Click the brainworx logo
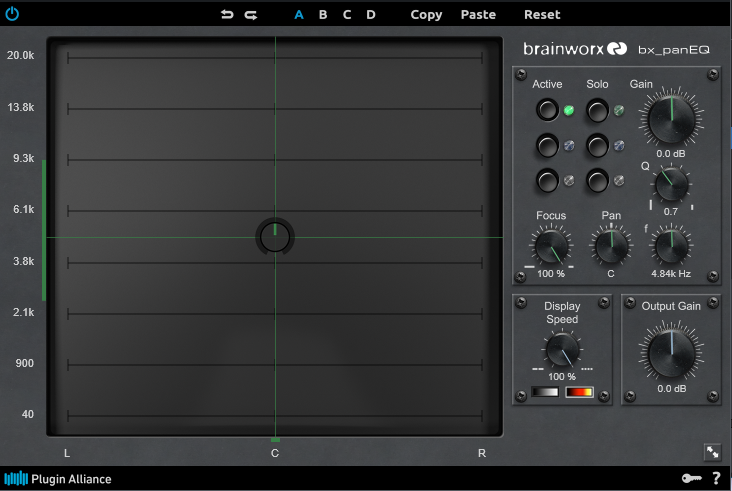This screenshot has width=732, height=491. [x=575, y=49]
